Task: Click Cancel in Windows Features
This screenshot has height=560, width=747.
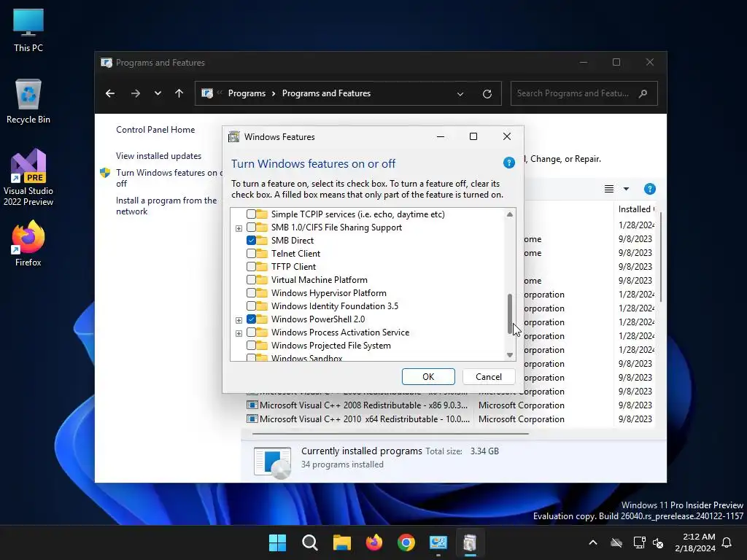Action: click(x=489, y=377)
